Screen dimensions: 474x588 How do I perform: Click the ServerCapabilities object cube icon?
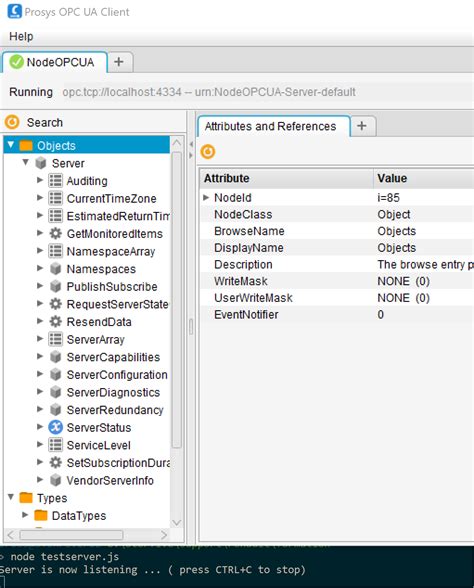coord(56,357)
